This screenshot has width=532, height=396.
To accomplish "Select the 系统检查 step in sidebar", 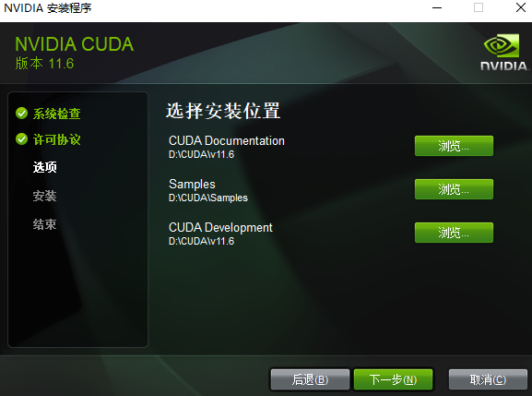I will tap(56, 114).
